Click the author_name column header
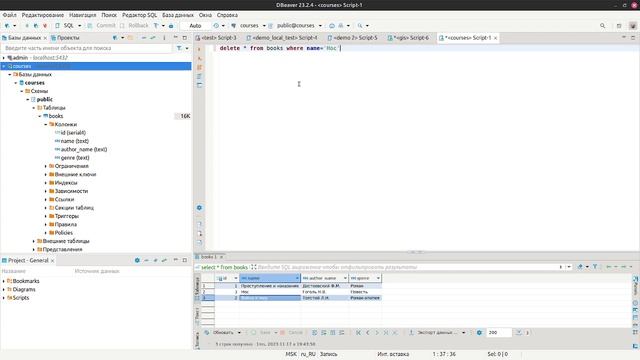This screenshot has height=360, width=640. 324,278
